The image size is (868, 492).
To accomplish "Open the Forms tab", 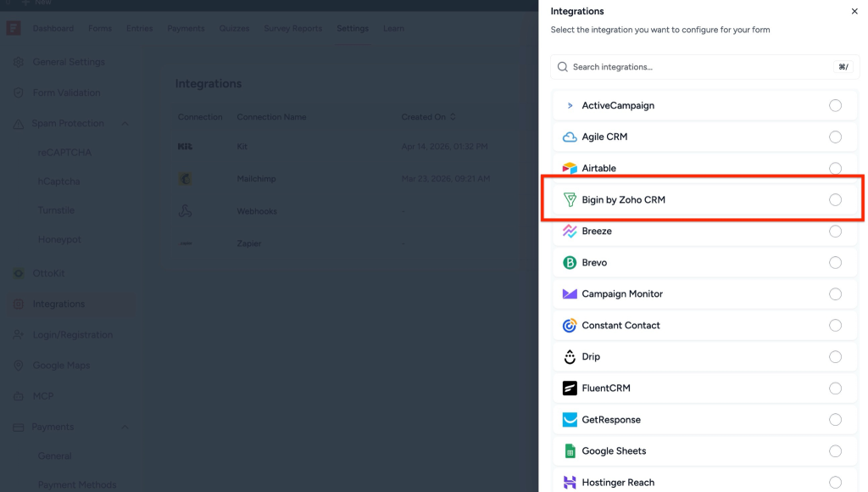I will (x=100, y=28).
